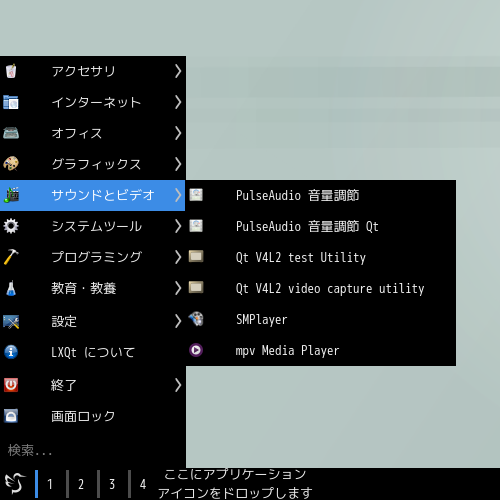Open the mpv Media Player purple play icon
The height and width of the screenshot is (500, 500).
[x=196, y=350]
